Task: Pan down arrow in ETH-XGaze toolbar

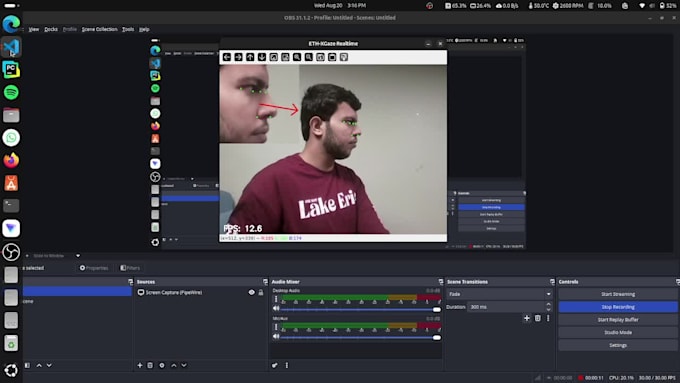Action: pyautogui.click(x=262, y=57)
